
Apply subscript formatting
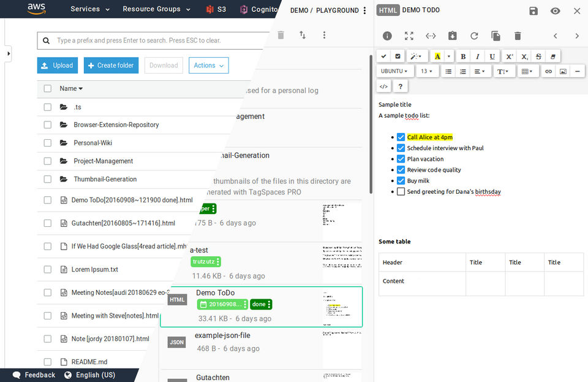(x=524, y=56)
